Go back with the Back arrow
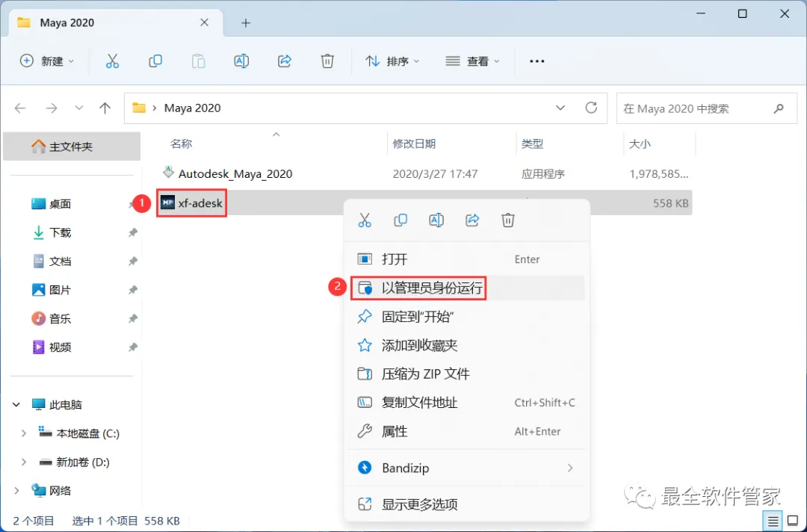Image resolution: width=807 pixels, height=532 pixels. pyautogui.click(x=20, y=108)
